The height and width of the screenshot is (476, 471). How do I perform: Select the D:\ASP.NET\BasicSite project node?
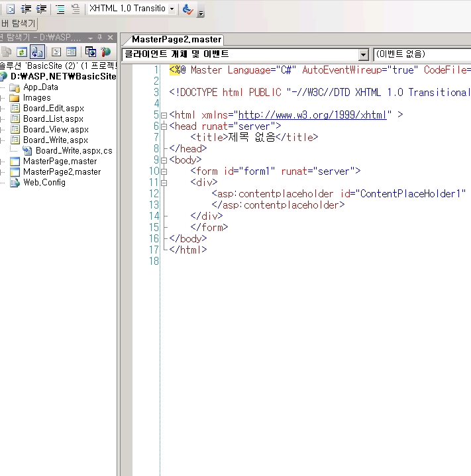point(63,76)
